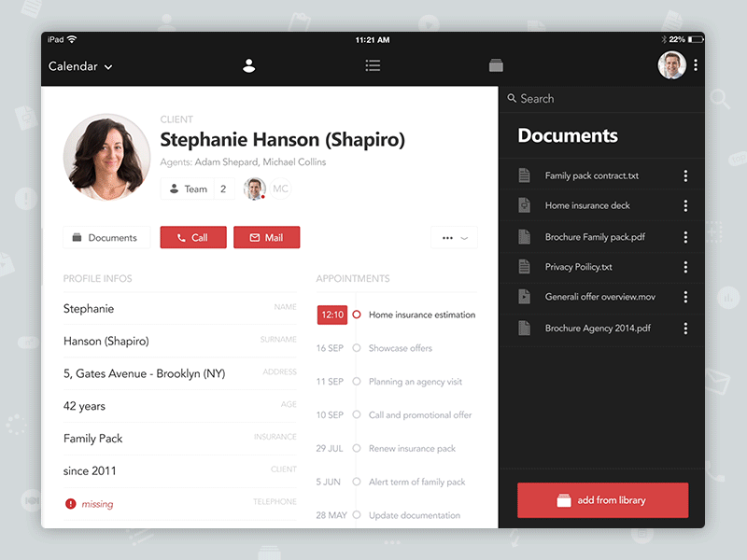Open the contacts person icon in top toolbar
Image resolution: width=747 pixels, height=560 pixels.
248,65
